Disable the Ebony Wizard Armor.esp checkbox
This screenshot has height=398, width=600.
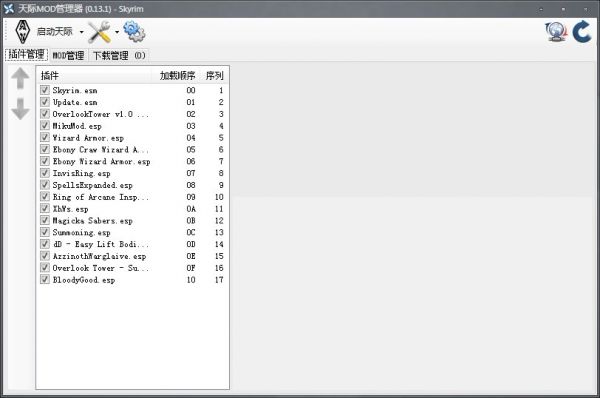click(45, 161)
